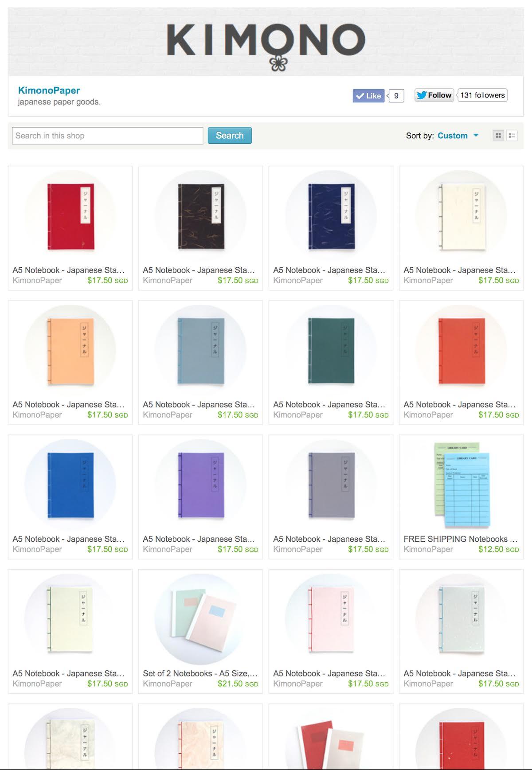Click the Twitter bird Follow button
Screen dimensions: 532x770
coord(434,95)
